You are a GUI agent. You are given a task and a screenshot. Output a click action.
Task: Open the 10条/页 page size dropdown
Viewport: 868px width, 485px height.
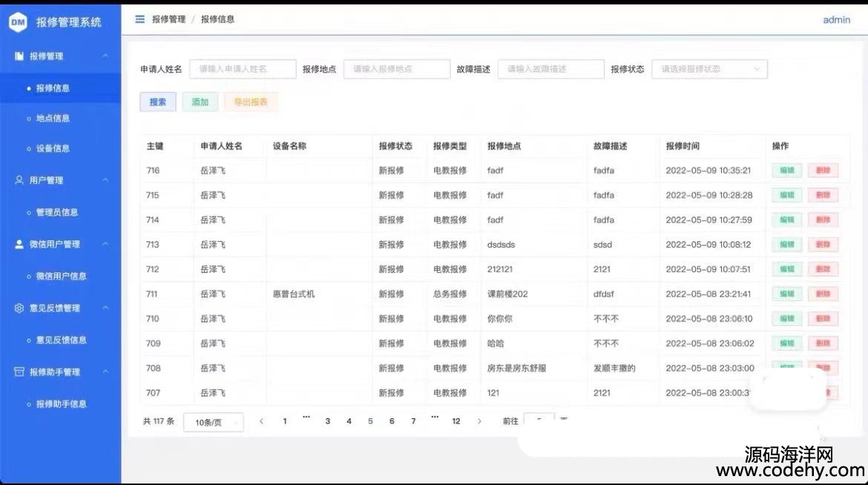tap(214, 423)
